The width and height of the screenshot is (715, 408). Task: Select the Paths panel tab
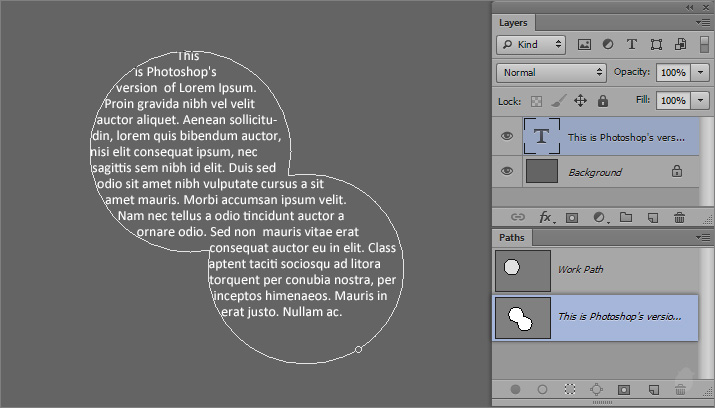point(512,237)
